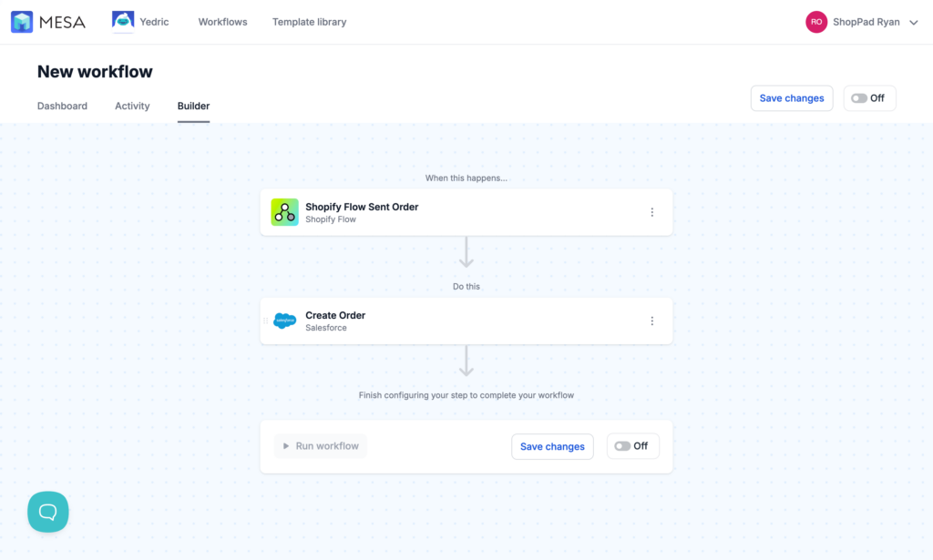This screenshot has height=560, width=933.
Task: Toggle the Off switch beside Run workflow
Action: tap(632, 446)
